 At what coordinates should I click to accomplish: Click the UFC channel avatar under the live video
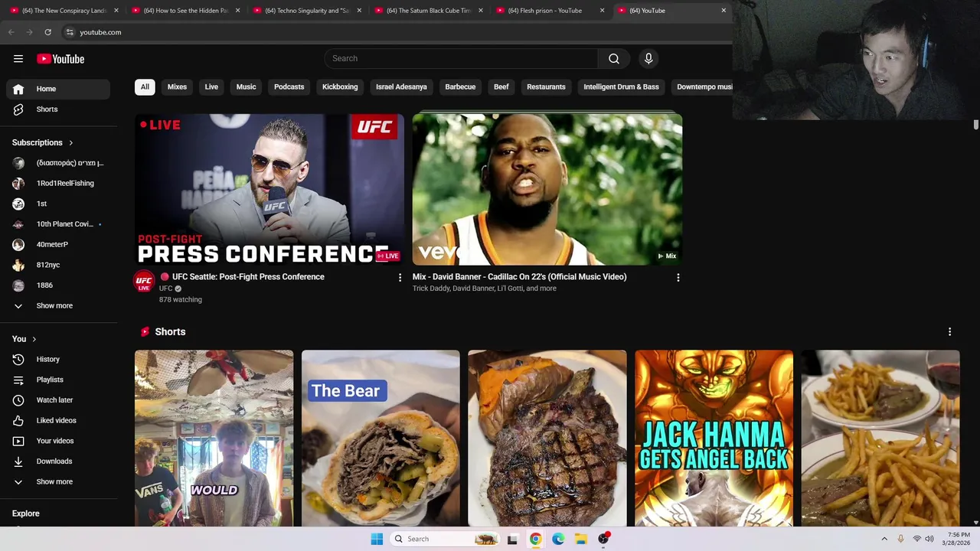click(x=144, y=282)
